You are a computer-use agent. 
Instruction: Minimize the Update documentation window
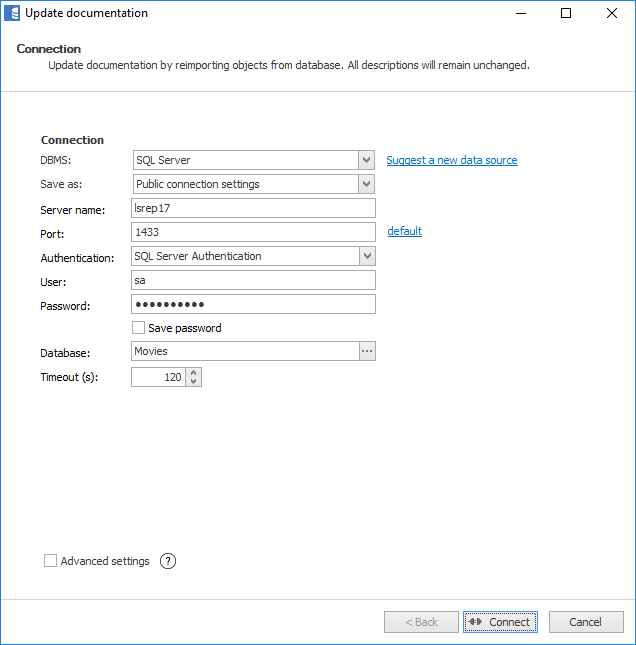coord(520,14)
